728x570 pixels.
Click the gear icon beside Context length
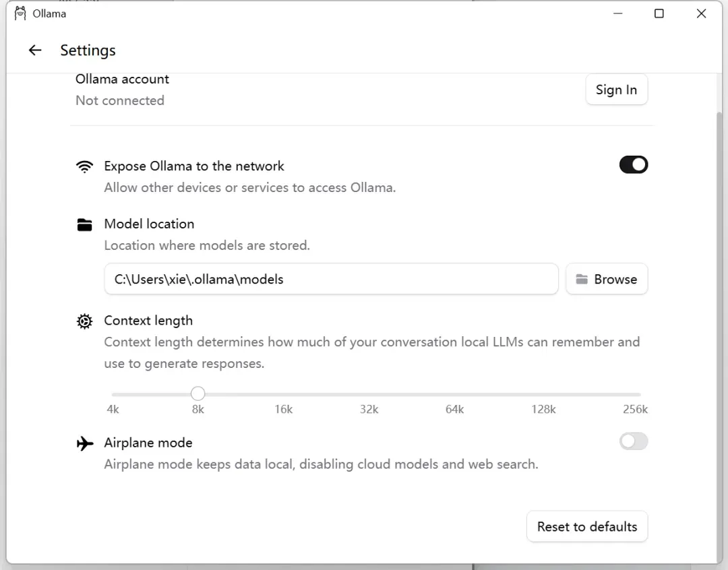click(x=84, y=321)
